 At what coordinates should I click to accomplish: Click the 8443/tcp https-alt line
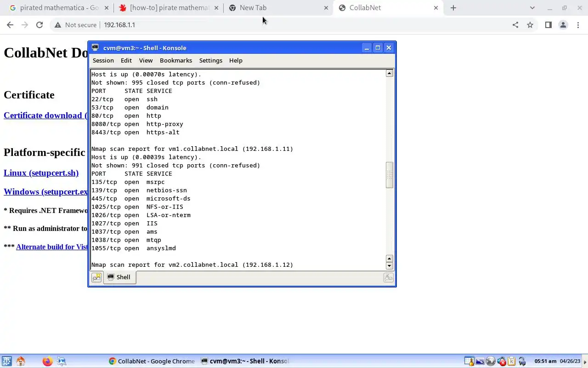click(135, 132)
